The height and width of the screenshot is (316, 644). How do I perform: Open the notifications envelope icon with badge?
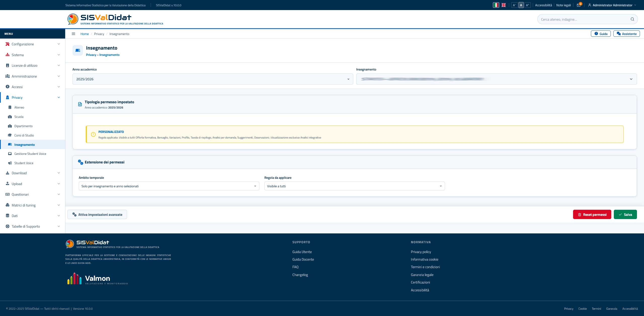[579, 5]
